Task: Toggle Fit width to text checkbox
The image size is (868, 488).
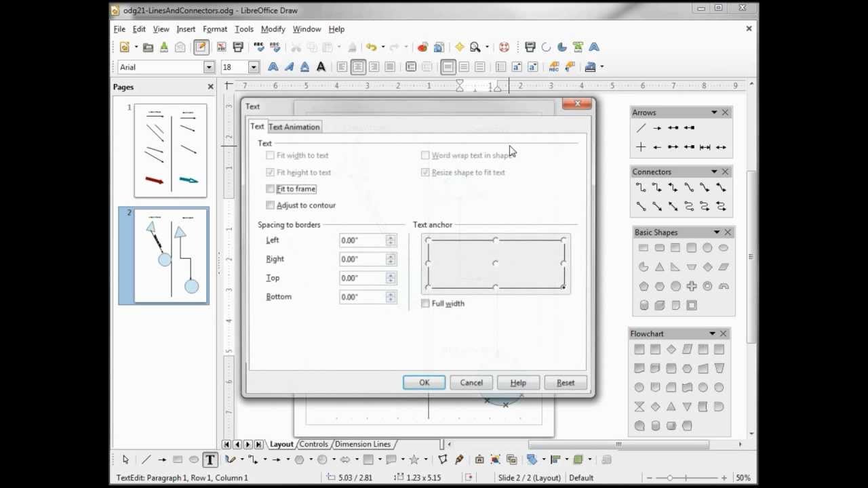Action: 271,155
